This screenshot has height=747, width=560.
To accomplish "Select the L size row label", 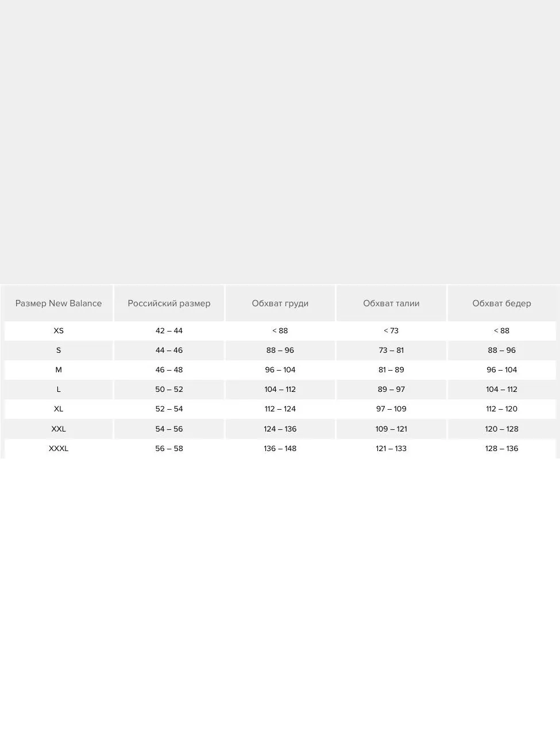I will click(x=59, y=390).
